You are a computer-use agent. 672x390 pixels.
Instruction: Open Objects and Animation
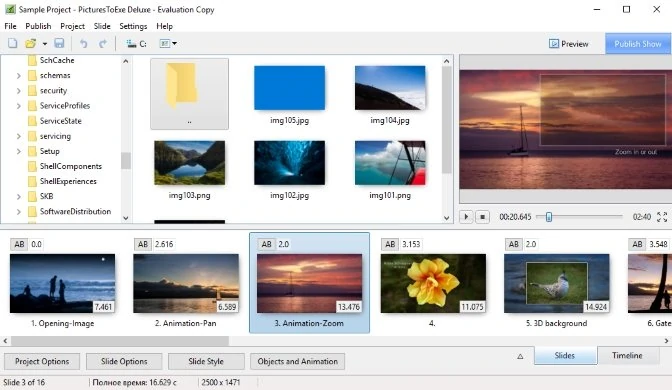click(297, 361)
